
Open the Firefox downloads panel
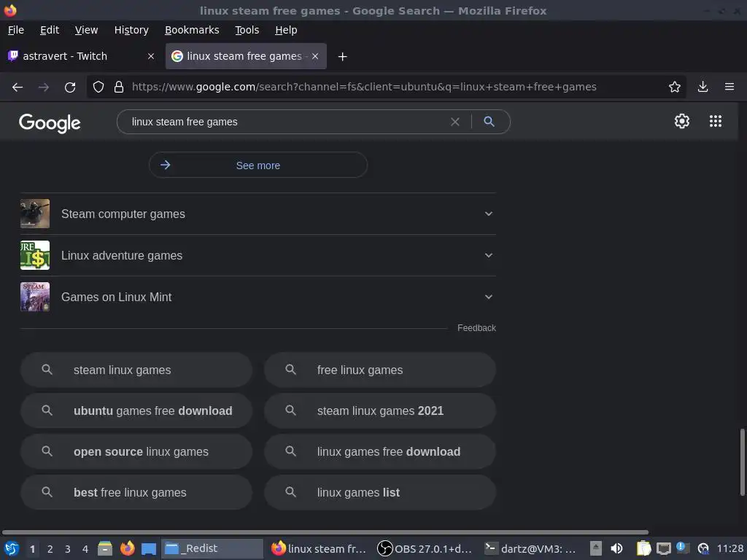click(703, 87)
